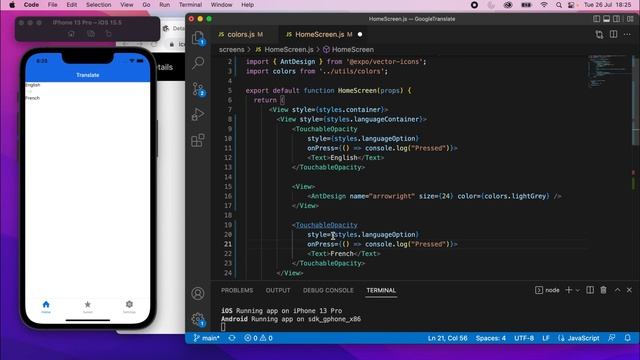Switch to the OUTPUT panel tab
The width and height of the screenshot is (640, 360).
pos(278,290)
